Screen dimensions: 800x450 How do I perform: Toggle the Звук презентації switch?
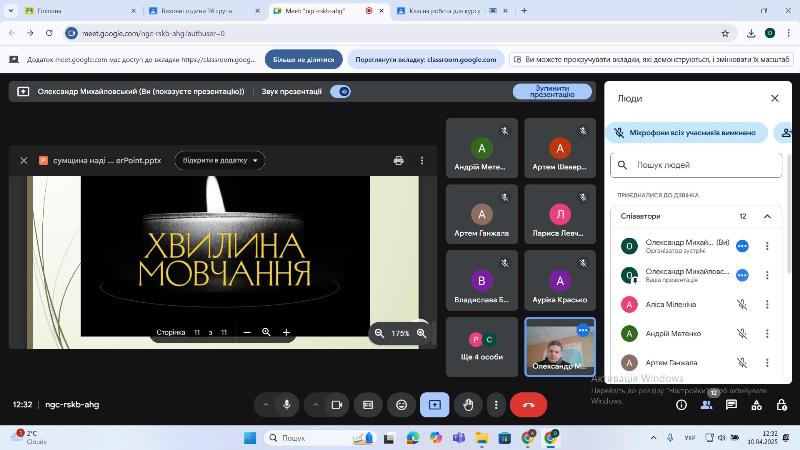(x=341, y=91)
